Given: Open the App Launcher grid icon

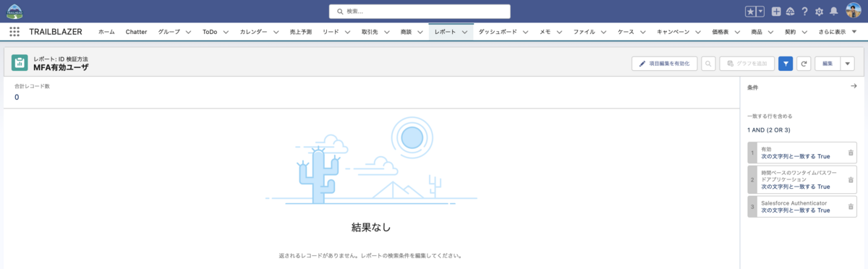Looking at the screenshot, I should [14, 32].
